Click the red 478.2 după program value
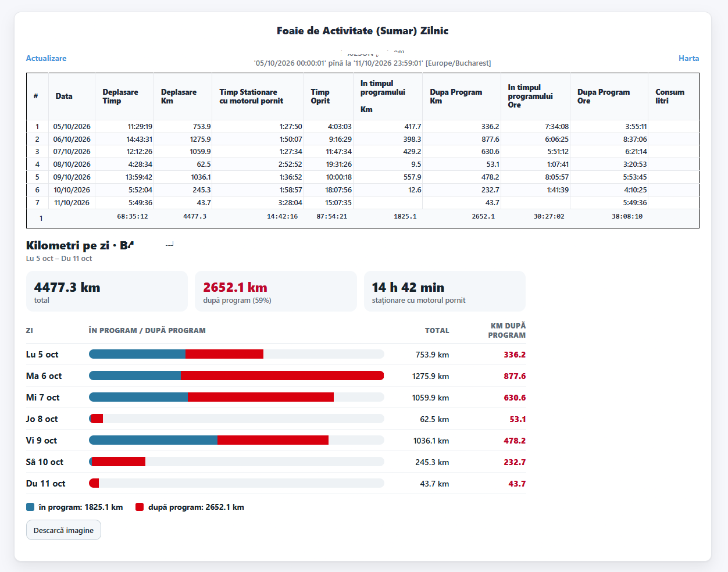 (x=515, y=441)
